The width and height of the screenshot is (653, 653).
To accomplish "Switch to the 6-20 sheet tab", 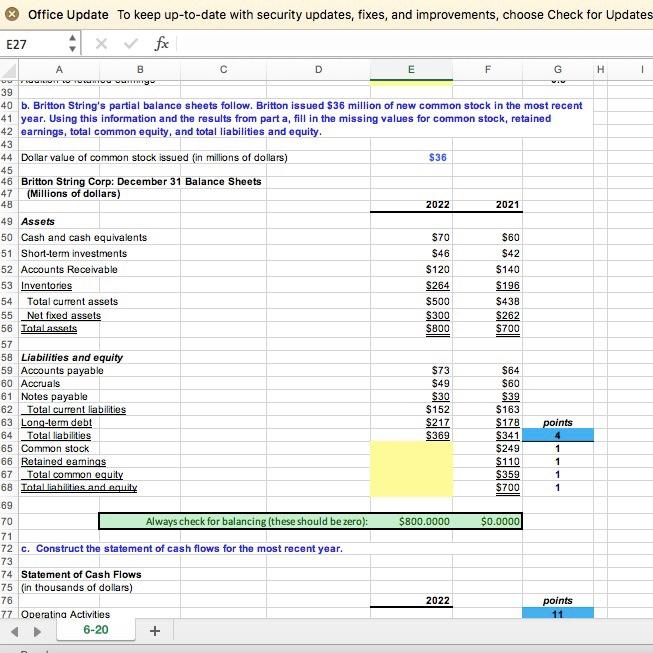I will [96, 631].
